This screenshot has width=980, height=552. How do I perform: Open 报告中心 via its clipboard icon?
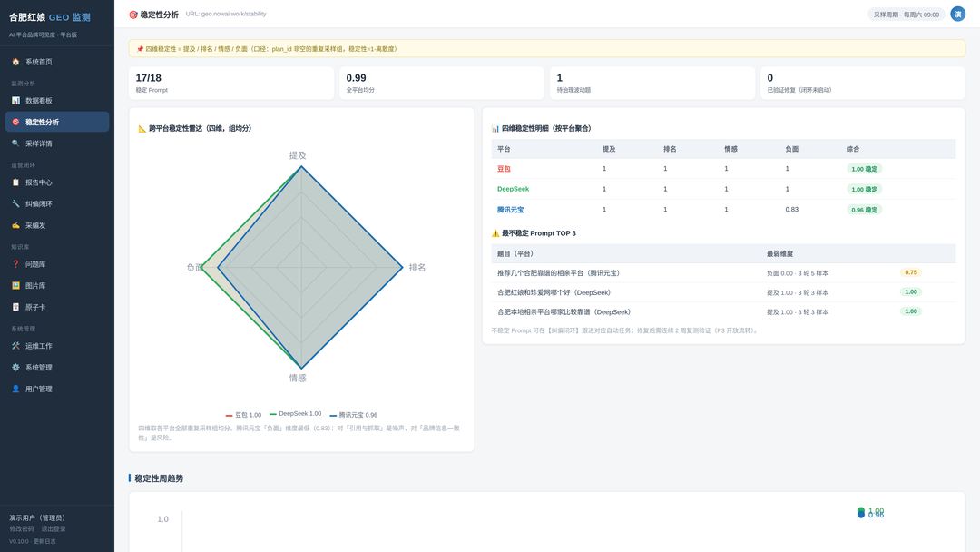pos(15,182)
